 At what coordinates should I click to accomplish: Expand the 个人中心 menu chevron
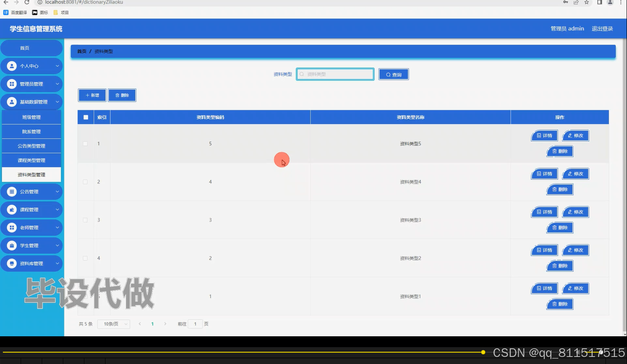click(57, 66)
